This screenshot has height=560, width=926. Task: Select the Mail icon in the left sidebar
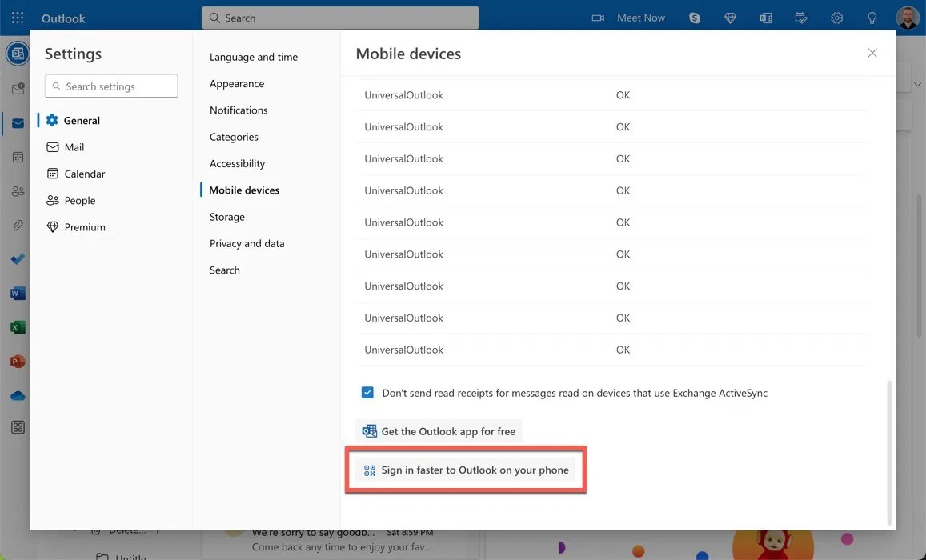point(18,122)
